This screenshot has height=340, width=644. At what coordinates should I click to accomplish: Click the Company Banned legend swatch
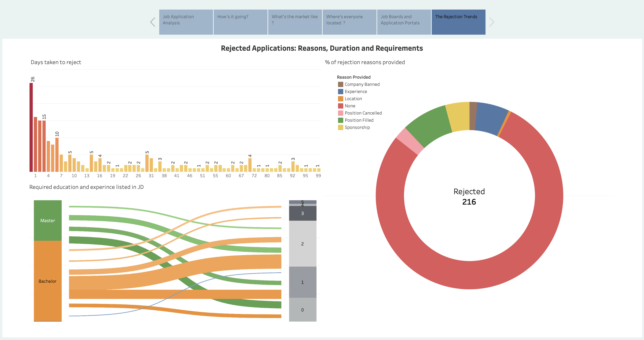(x=340, y=84)
